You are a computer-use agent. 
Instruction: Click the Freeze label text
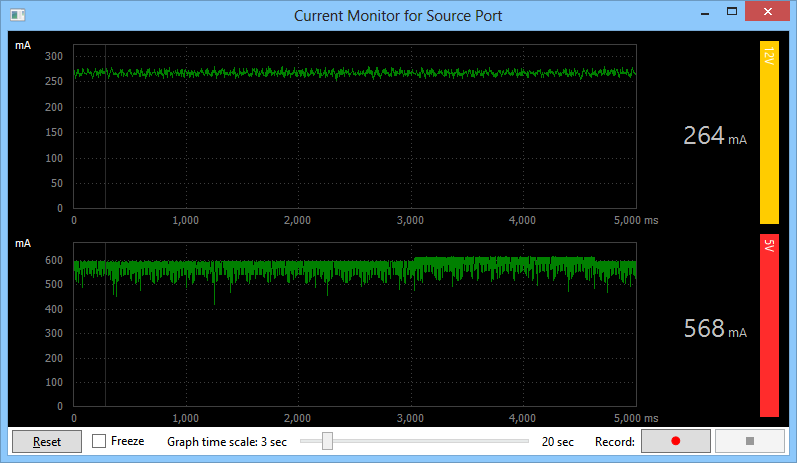127,441
